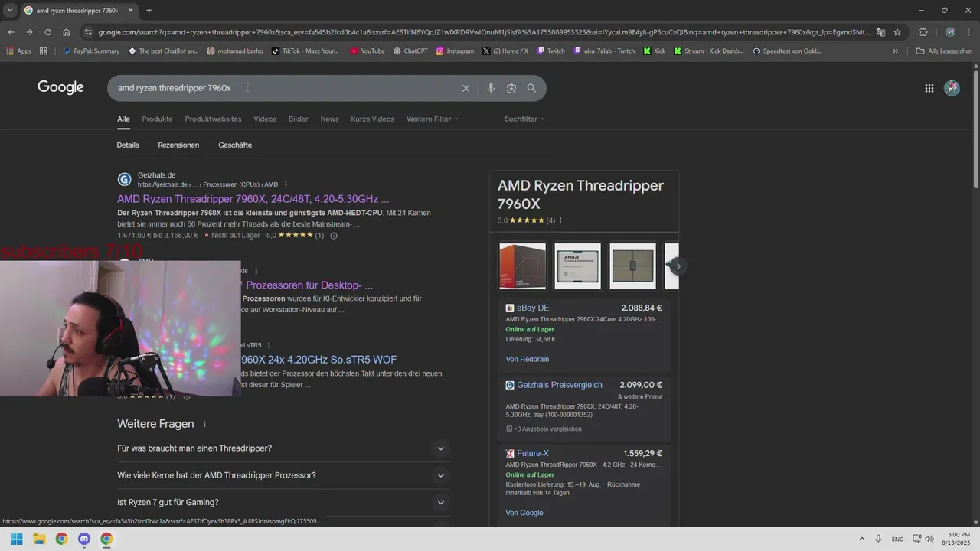Open the extensions puzzle icon
Screen dimensions: 980x551
pos(923,32)
